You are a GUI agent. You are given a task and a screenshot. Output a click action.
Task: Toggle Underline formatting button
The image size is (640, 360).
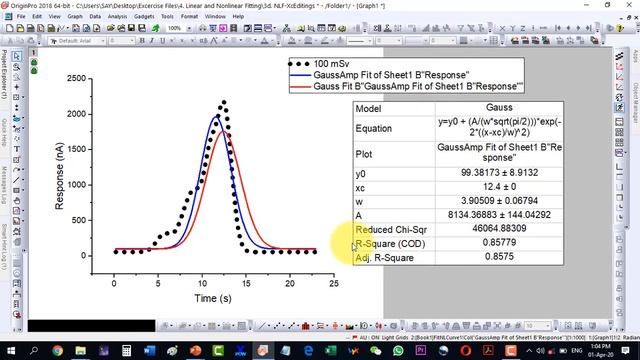(162, 41)
